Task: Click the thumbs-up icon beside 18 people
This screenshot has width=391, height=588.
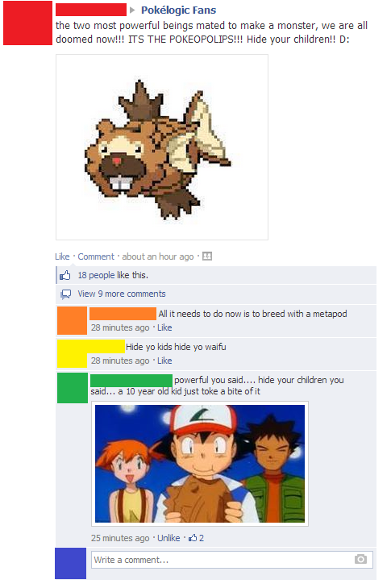Action: coord(64,276)
